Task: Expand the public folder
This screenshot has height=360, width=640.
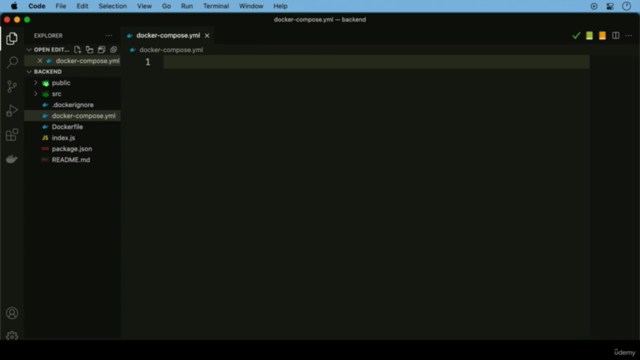Action: (x=36, y=83)
